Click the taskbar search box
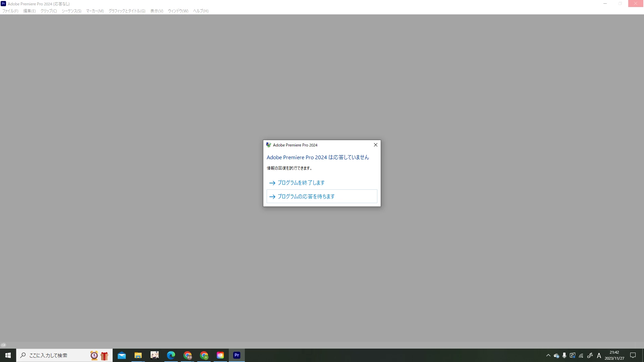Viewport: 644px width, 362px height. [x=54, y=355]
